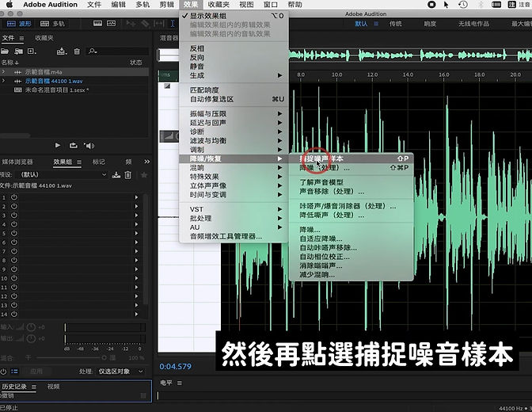Select 音频增效工具管理器 menu entry

234,236
